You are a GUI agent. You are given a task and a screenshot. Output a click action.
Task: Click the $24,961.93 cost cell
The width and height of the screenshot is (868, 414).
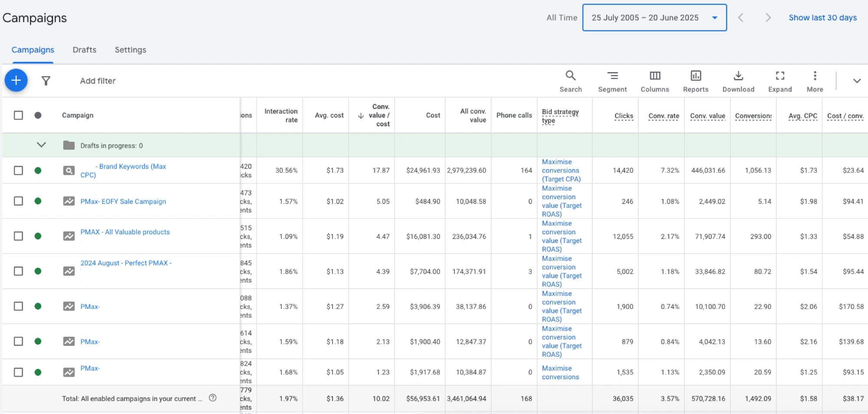point(423,170)
